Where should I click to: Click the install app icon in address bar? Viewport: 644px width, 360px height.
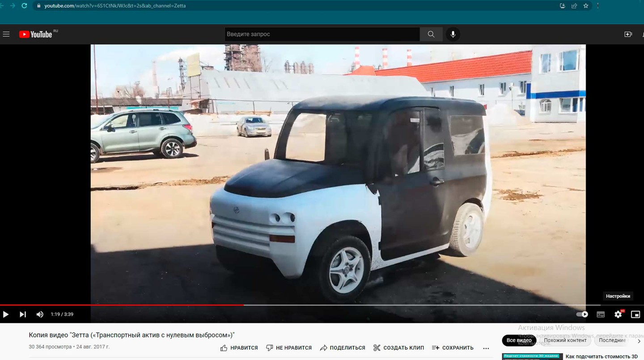[563, 6]
